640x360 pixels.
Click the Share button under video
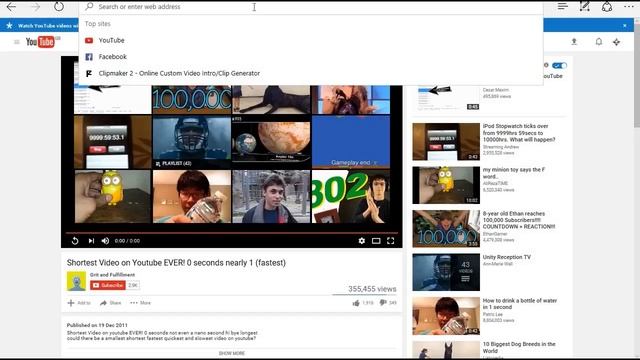[x=111, y=303]
